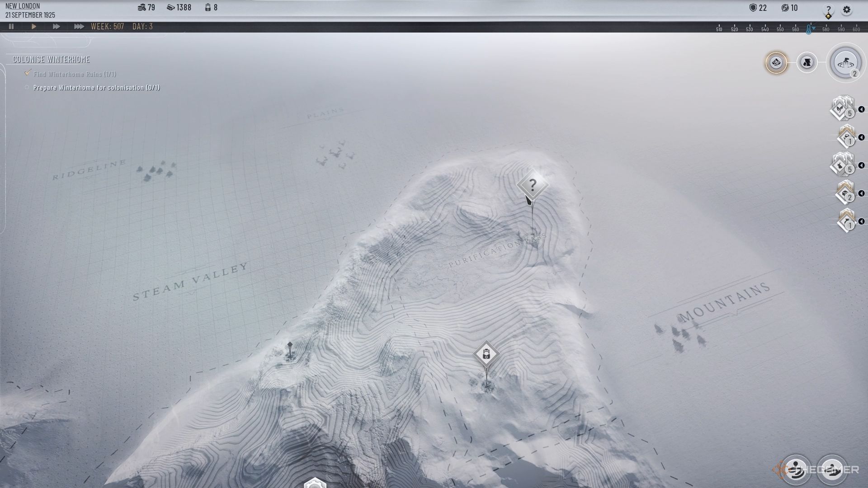Screen dimensions: 868x488
Task: Open the settings gear menu
Action: pyautogui.click(x=847, y=10)
